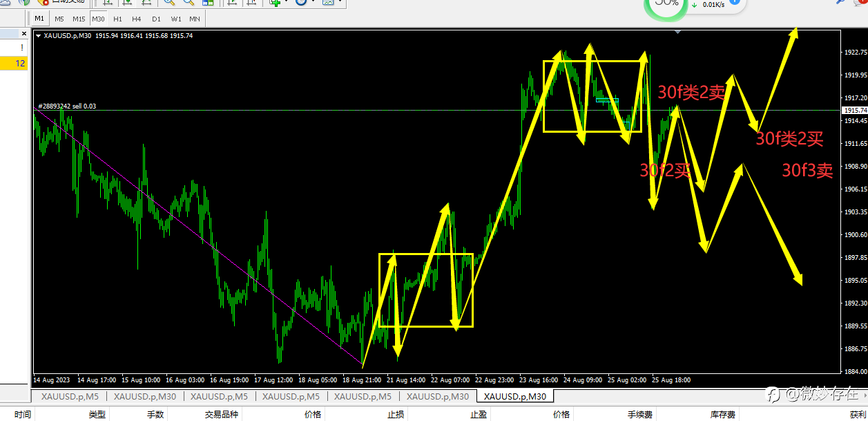Switch chart to M1 timeframe
The width and height of the screenshot is (868, 421).
point(39,19)
